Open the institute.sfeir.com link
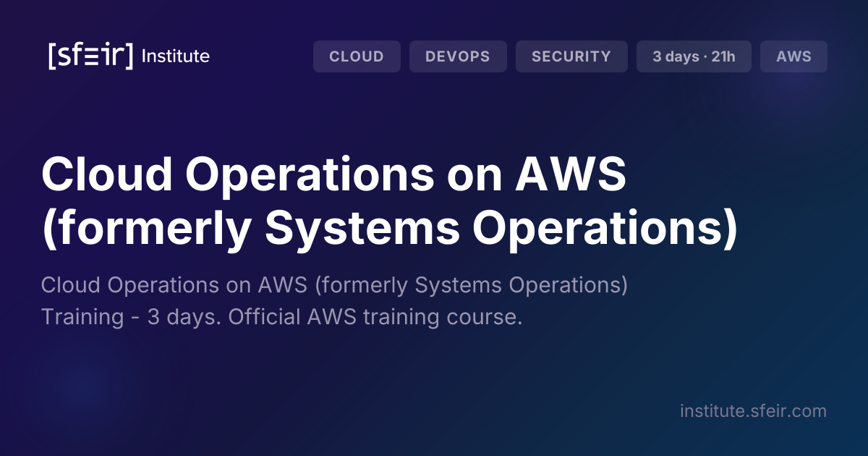 click(753, 411)
